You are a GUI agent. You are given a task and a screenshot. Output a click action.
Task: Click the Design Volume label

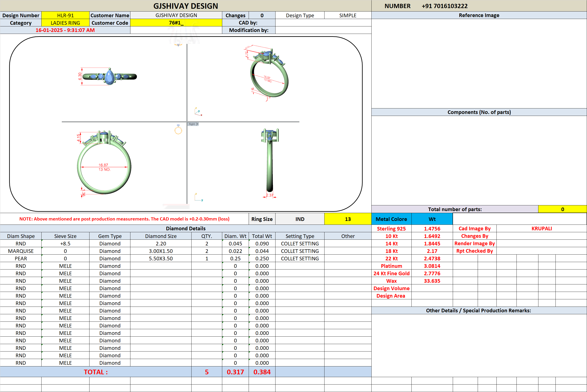pos(391,288)
